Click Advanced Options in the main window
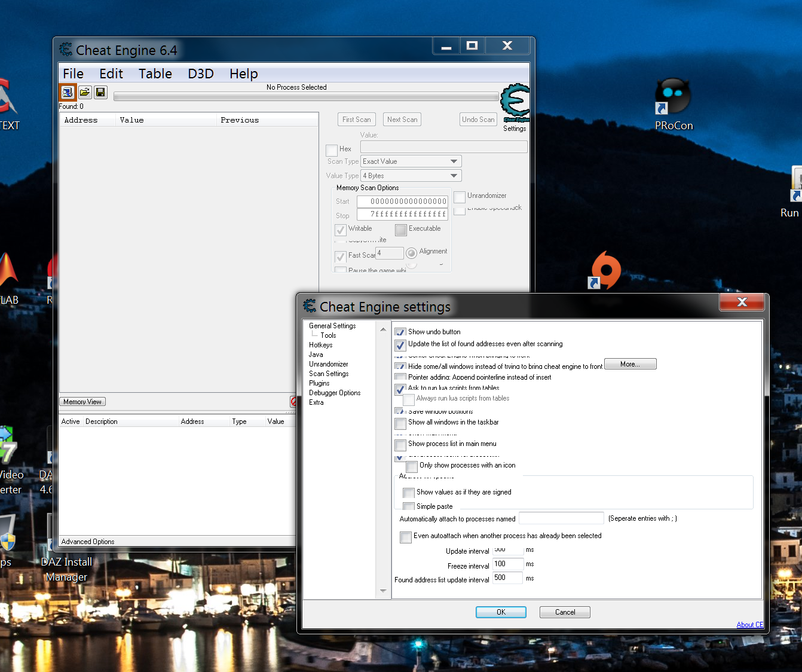The width and height of the screenshot is (802, 672). tap(88, 542)
